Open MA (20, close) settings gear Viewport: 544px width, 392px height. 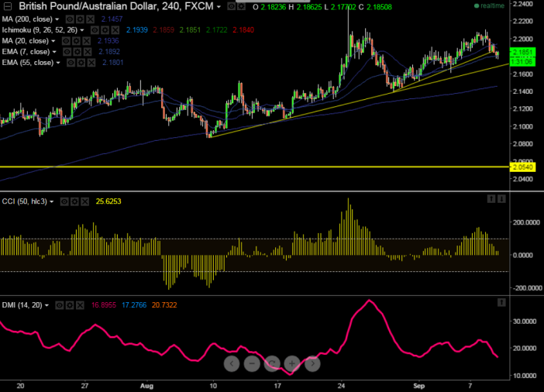76,41
